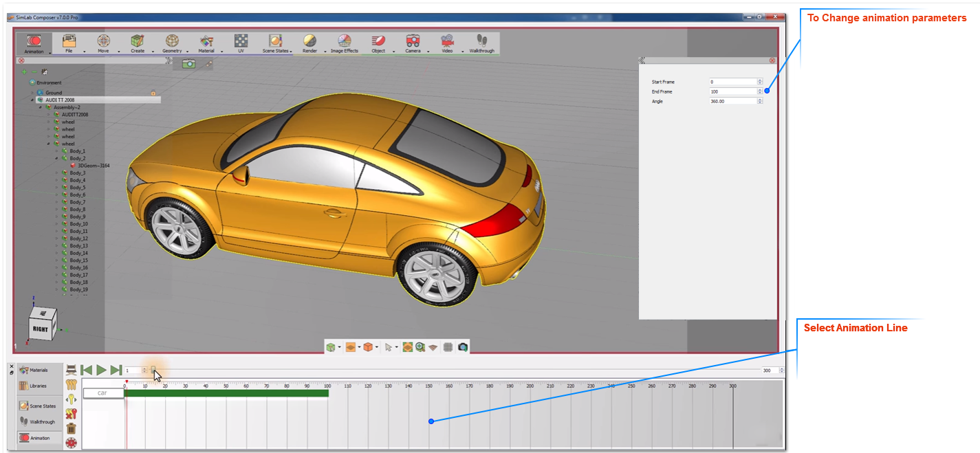Toggle the Ground lock icon in scene browser

(x=153, y=93)
